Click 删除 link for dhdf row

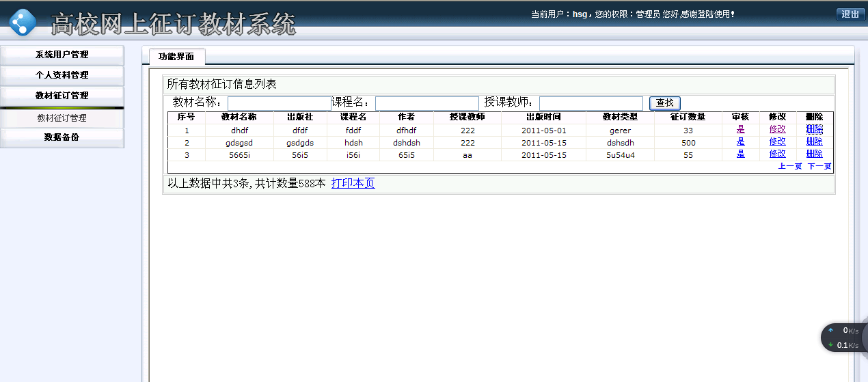(x=814, y=129)
